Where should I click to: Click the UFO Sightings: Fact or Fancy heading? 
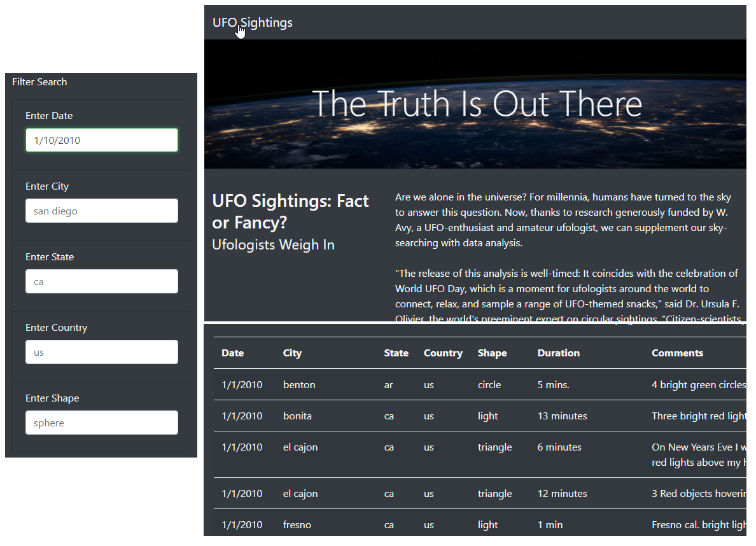290,211
